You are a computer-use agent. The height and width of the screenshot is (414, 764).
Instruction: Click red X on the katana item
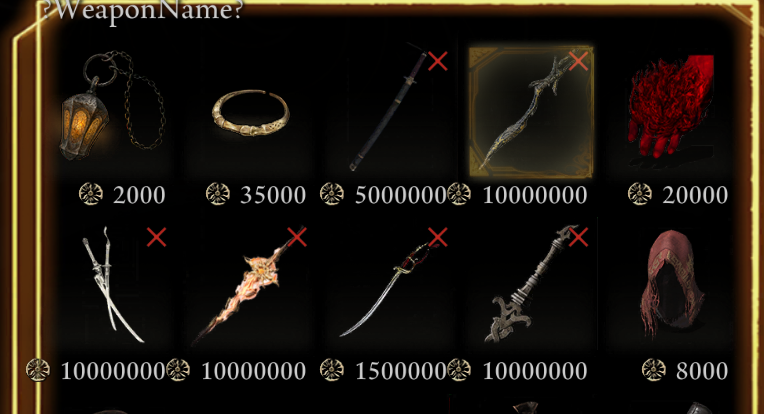[x=438, y=61]
